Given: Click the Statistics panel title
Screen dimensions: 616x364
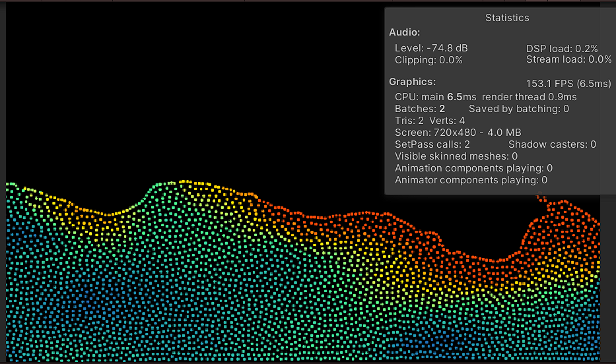Looking at the screenshot, I should pyautogui.click(x=506, y=18).
